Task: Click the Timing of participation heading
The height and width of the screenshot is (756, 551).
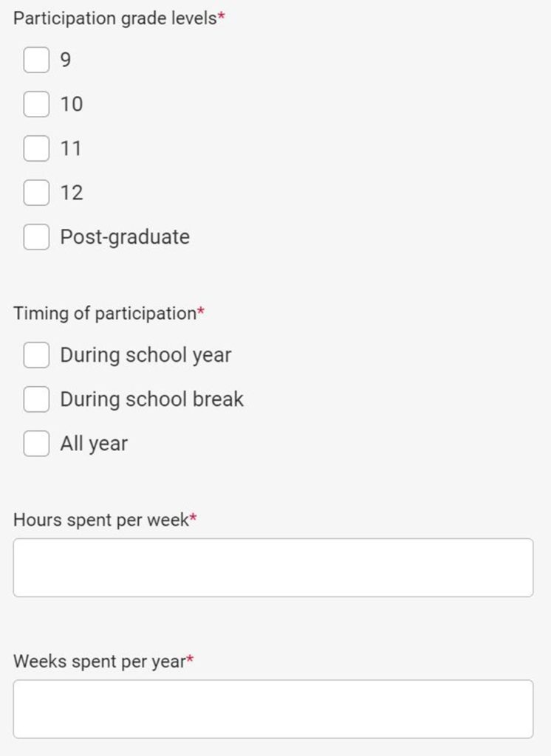Action: [x=104, y=313]
